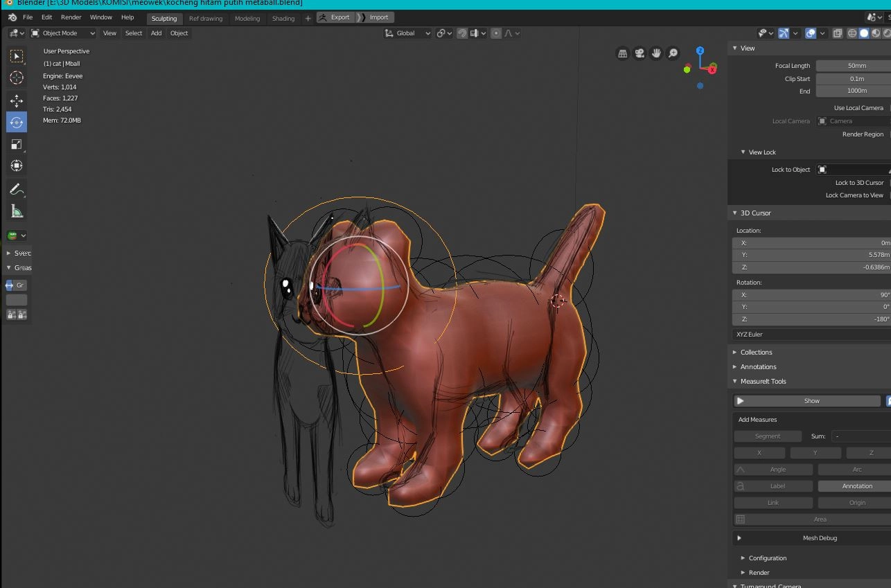This screenshot has width=891, height=588.
Task: Toggle proportional editing in the header
Action: (496, 33)
